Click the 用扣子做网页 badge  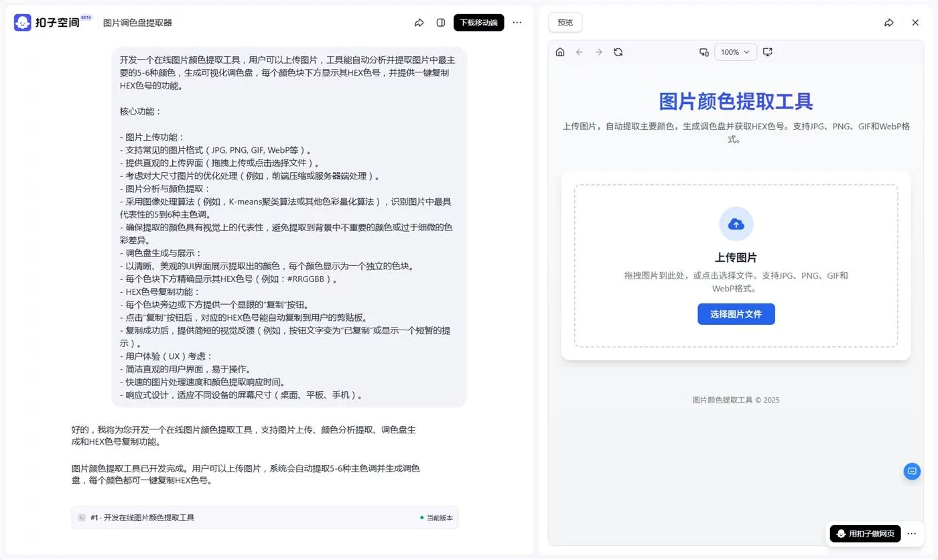coord(865,533)
